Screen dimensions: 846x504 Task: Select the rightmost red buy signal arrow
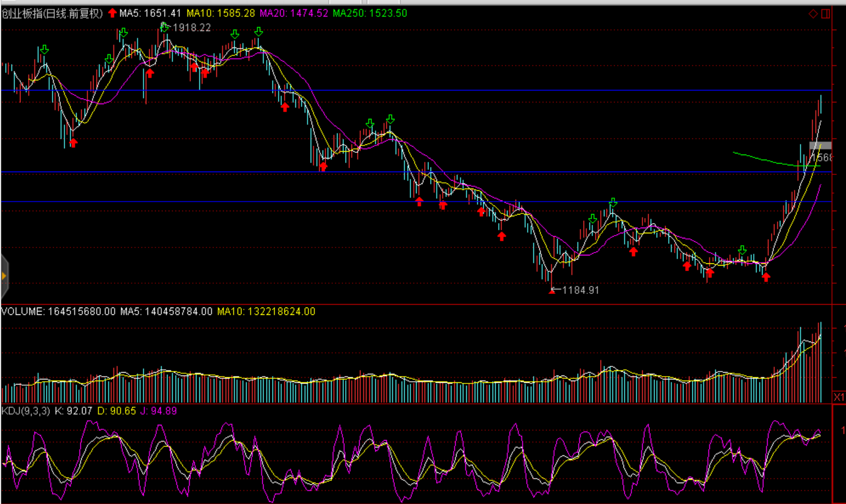(x=766, y=277)
